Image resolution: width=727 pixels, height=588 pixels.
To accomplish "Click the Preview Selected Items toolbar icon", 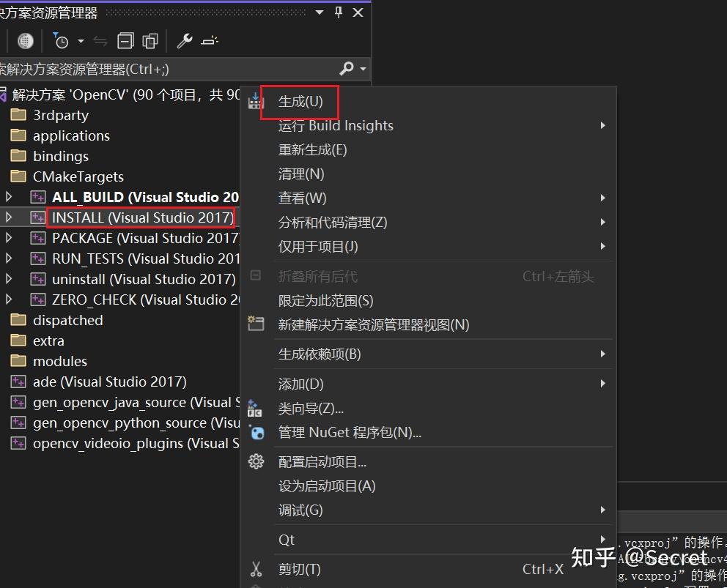I will (x=150, y=41).
